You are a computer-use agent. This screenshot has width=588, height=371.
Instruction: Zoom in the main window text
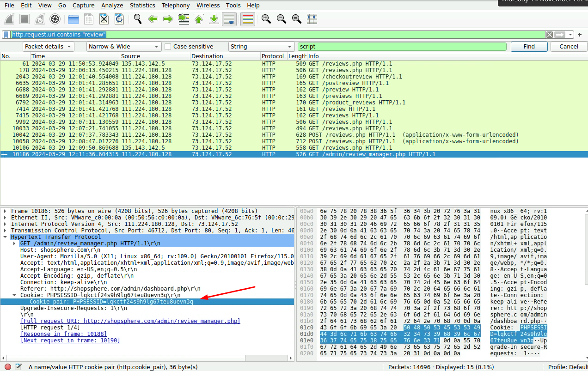tap(266, 19)
